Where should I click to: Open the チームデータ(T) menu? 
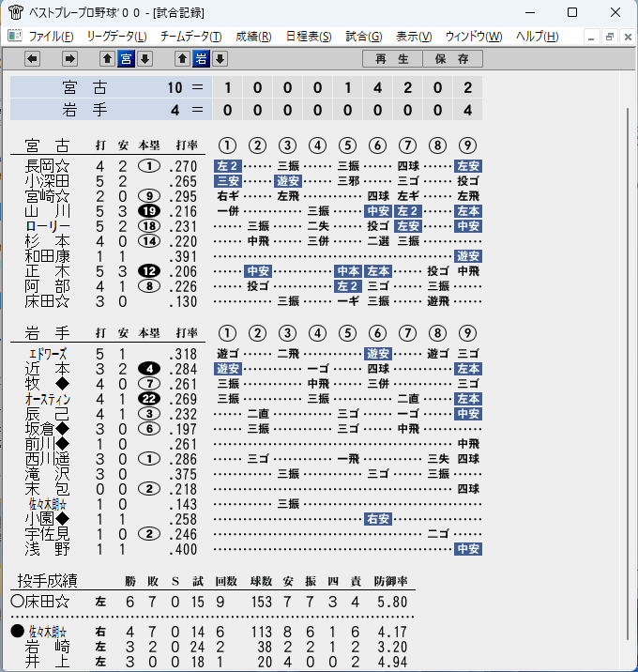tap(191, 37)
